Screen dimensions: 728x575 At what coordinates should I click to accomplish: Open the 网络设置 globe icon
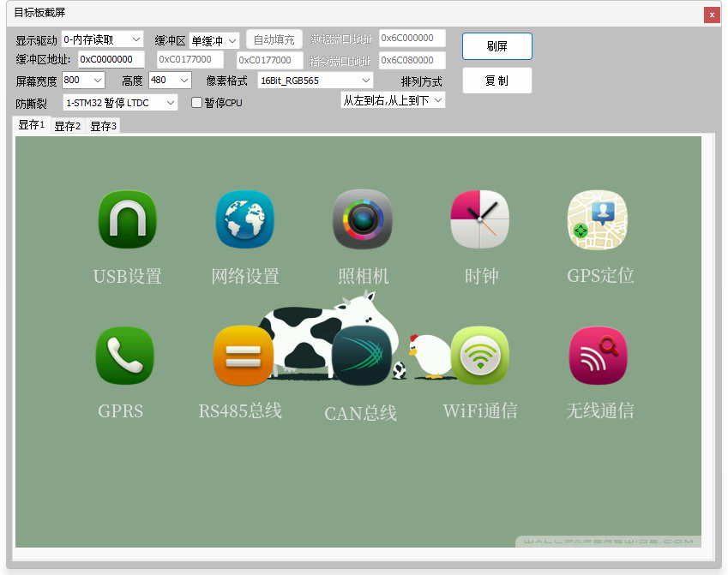coord(245,219)
